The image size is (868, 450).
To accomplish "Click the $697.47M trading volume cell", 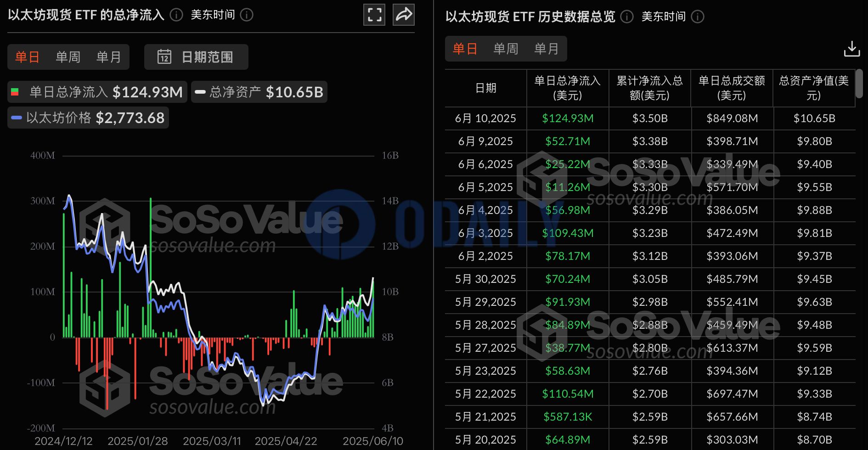I will tap(732, 394).
